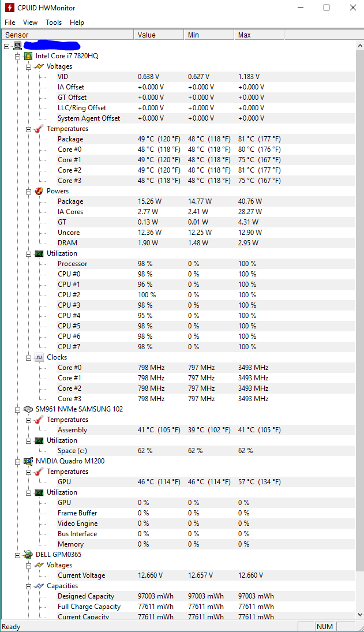
Task: Click the Intel Core i7 7820HQ processor icon
Action: point(28,56)
